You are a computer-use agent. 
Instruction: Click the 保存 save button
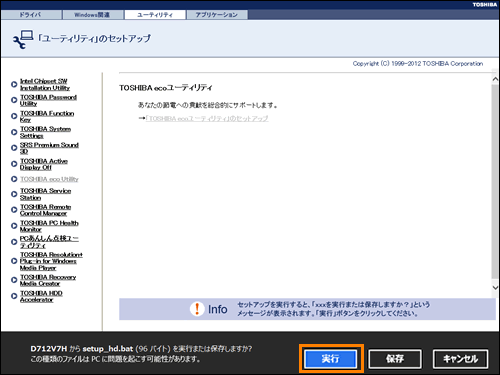click(x=395, y=359)
